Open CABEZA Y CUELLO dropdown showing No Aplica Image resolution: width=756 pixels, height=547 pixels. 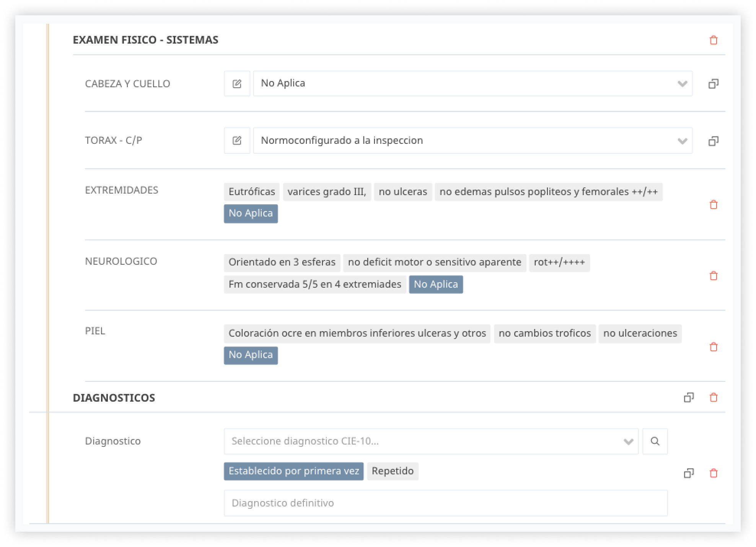click(472, 83)
